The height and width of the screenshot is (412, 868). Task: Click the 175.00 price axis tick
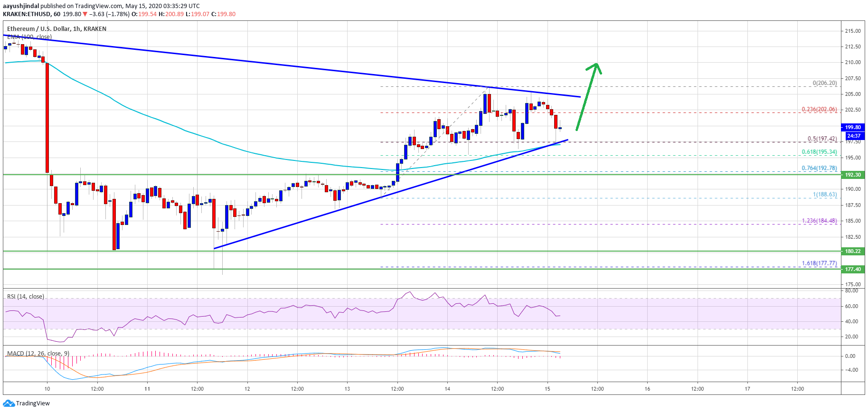(853, 284)
